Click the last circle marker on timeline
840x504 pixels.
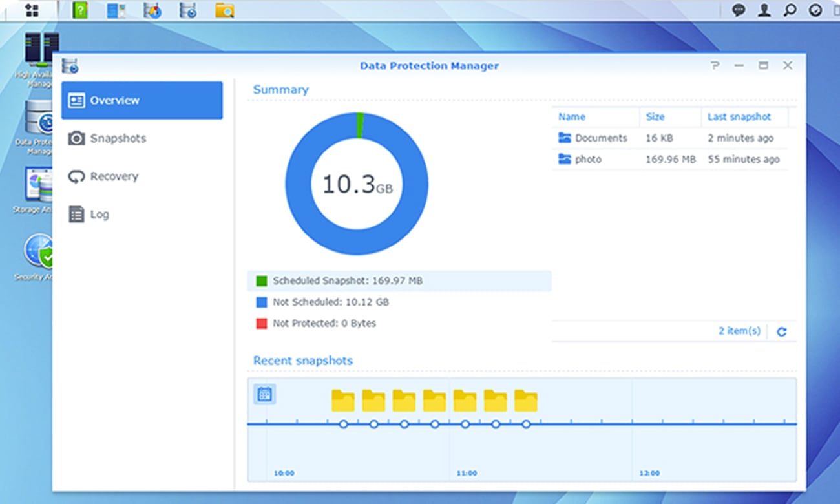click(x=526, y=425)
